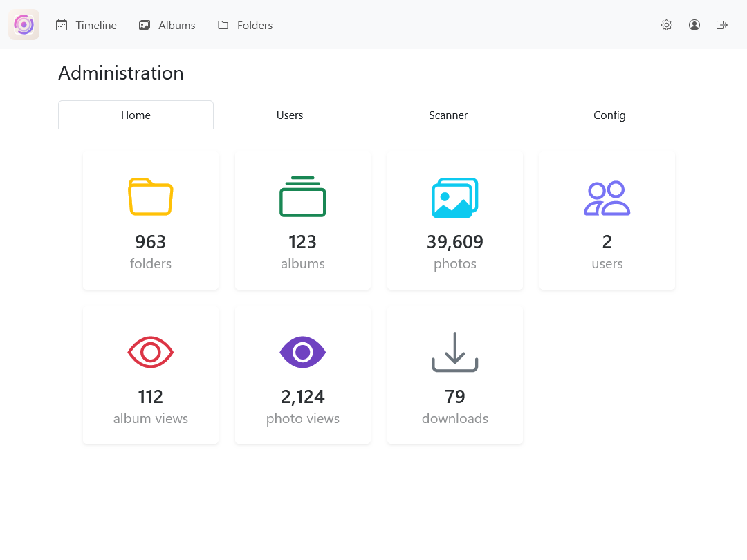Click the 'downloads' label
Screen dimensions: 747x560
click(455, 418)
